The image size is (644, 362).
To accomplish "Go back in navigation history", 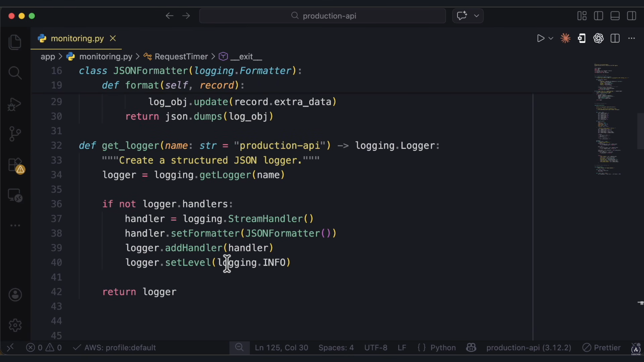I will coord(170,16).
